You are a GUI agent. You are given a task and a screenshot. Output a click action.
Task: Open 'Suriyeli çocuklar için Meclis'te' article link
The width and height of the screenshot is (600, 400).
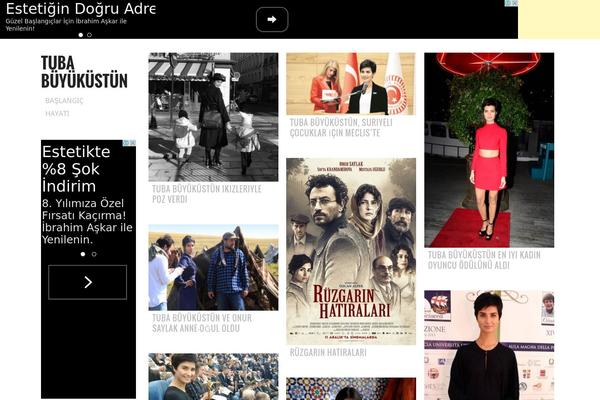(x=341, y=127)
